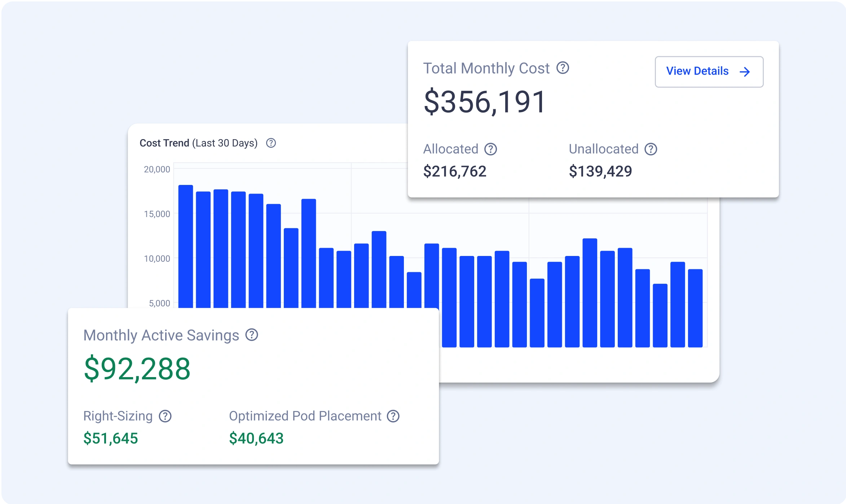The width and height of the screenshot is (846, 504).
Task: Click the 20,000 y-axis label
Action: coord(157,169)
